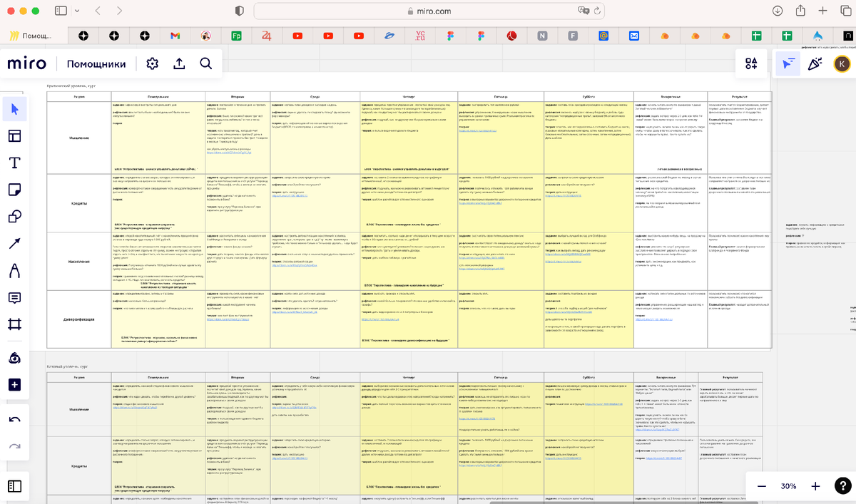Open the privacy shield report
856x504 pixels.
point(239,11)
